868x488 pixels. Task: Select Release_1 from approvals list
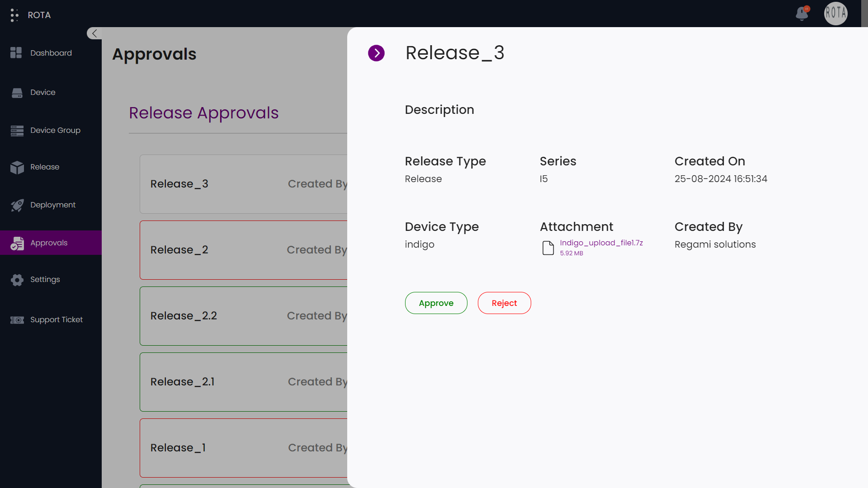(177, 447)
